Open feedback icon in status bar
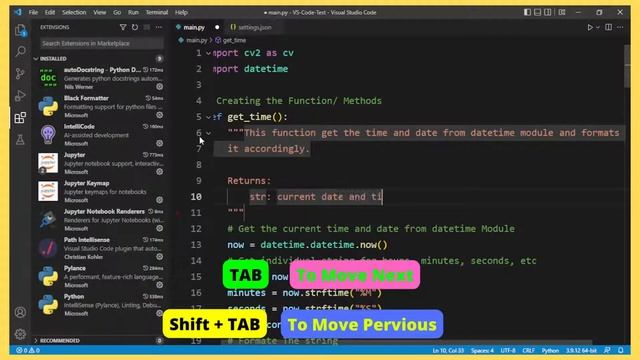 pyautogui.click(x=607, y=350)
